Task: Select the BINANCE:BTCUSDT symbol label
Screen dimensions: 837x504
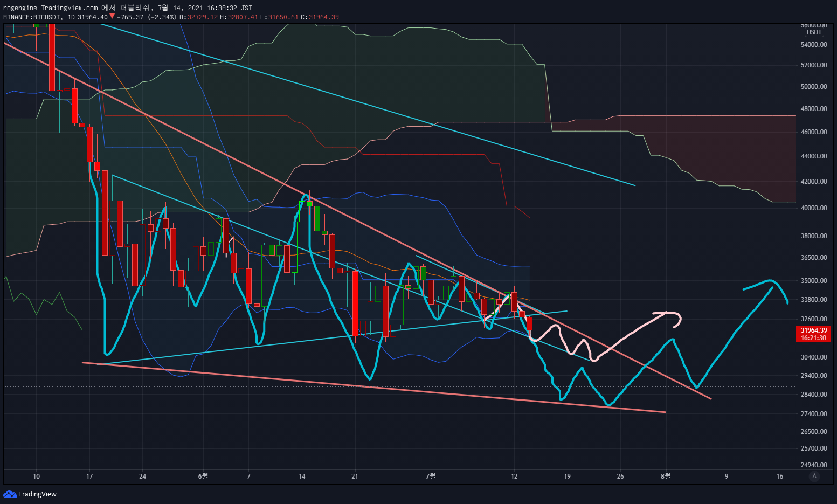Action: (x=31, y=17)
